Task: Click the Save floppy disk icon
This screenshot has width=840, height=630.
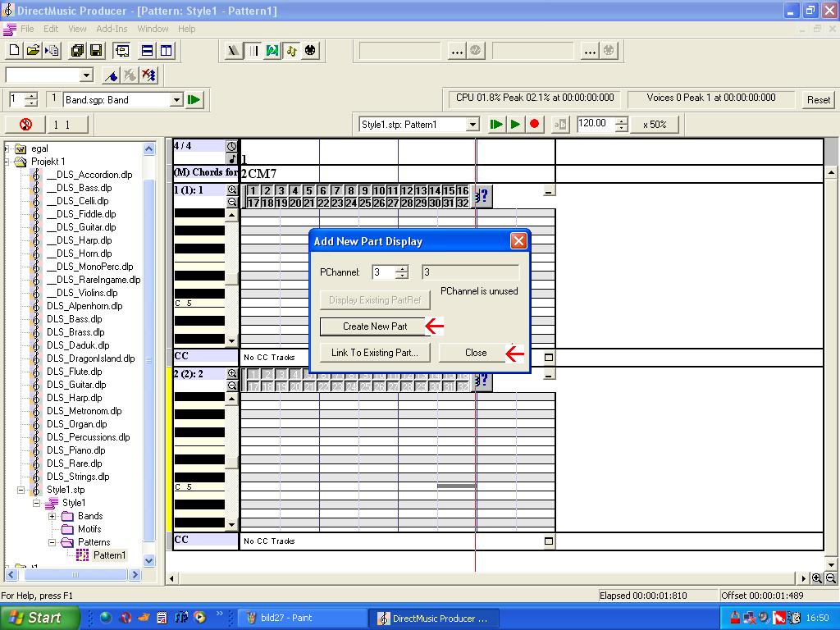Action: pos(96,51)
